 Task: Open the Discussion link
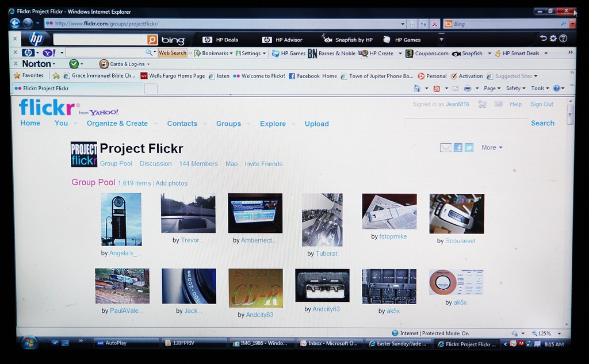pos(155,164)
